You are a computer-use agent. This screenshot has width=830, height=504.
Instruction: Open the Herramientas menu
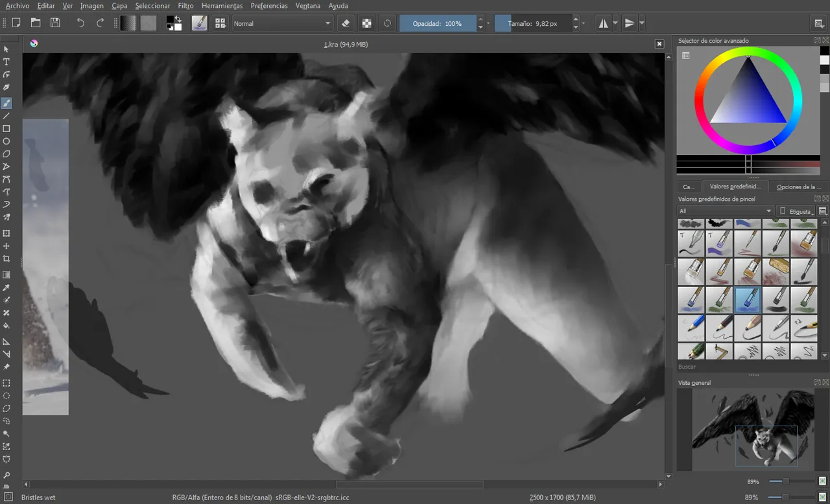click(x=222, y=6)
